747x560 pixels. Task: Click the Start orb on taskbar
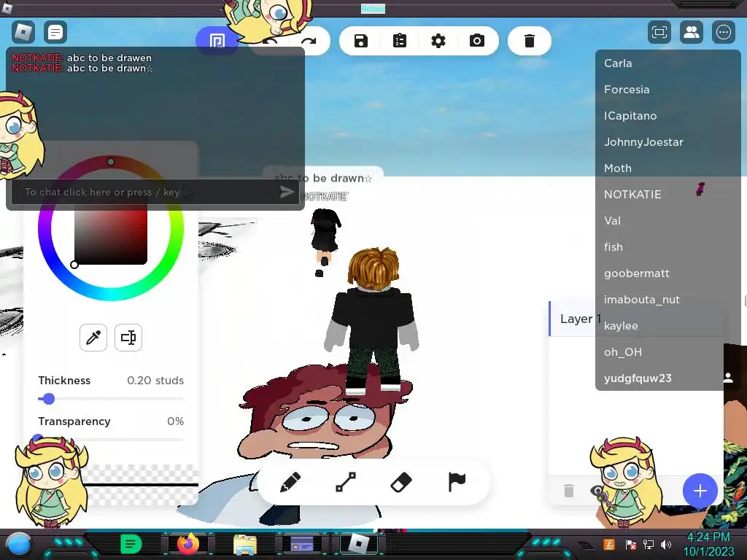point(18,544)
